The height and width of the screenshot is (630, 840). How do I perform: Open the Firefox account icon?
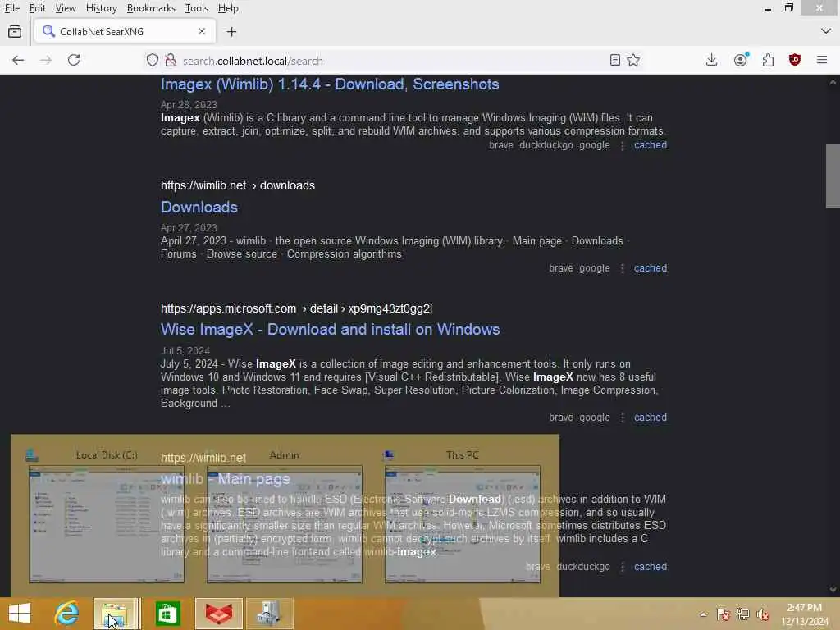[741, 60]
